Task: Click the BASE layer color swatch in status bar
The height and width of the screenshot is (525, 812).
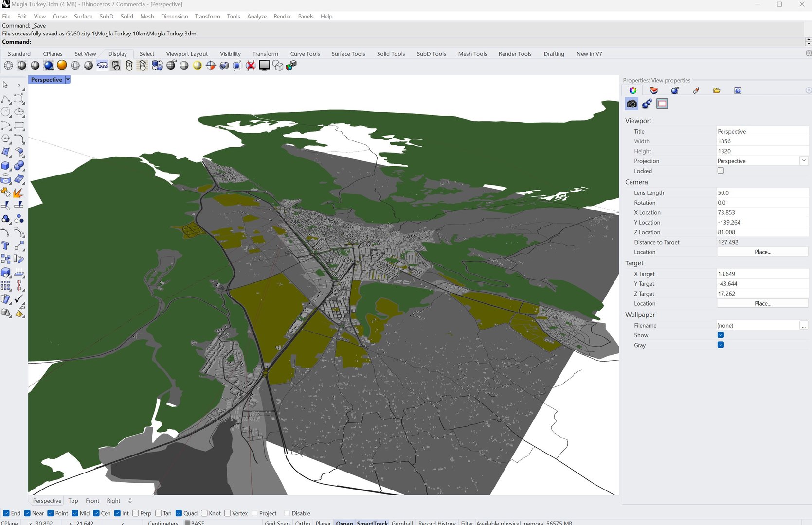Action: click(187, 523)
